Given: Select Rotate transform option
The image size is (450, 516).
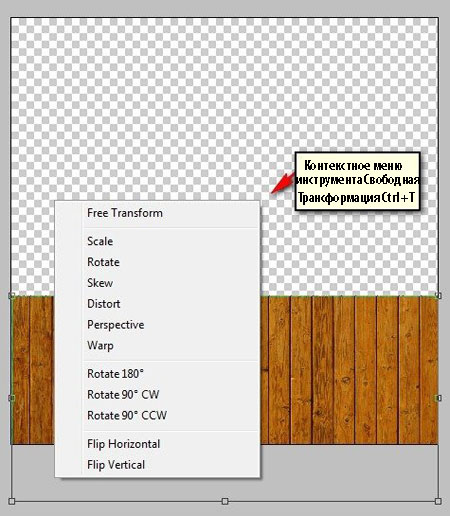Looking at the screenshot, I should point(158,262).
